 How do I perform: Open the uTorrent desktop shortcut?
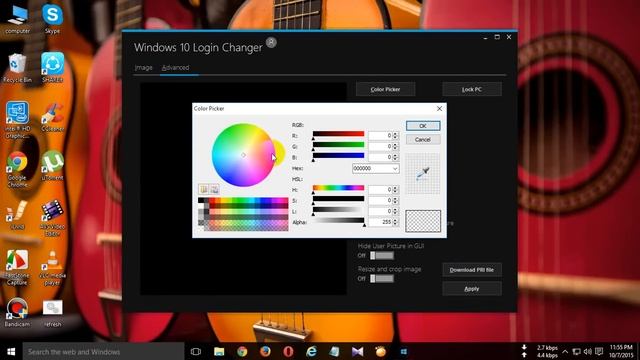[52, 166]
